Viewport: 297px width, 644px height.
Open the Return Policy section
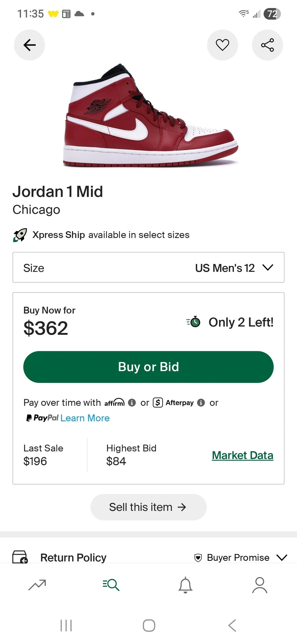(73, 558)
